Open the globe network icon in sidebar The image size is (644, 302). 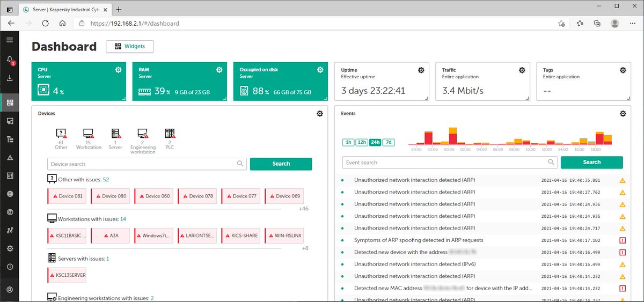[9, 194]
